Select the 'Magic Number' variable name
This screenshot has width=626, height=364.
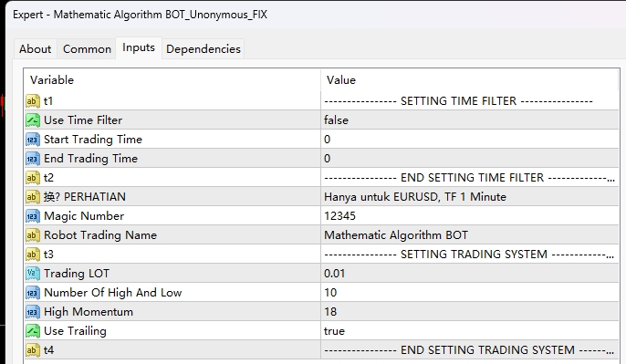(x=84, y=216)
